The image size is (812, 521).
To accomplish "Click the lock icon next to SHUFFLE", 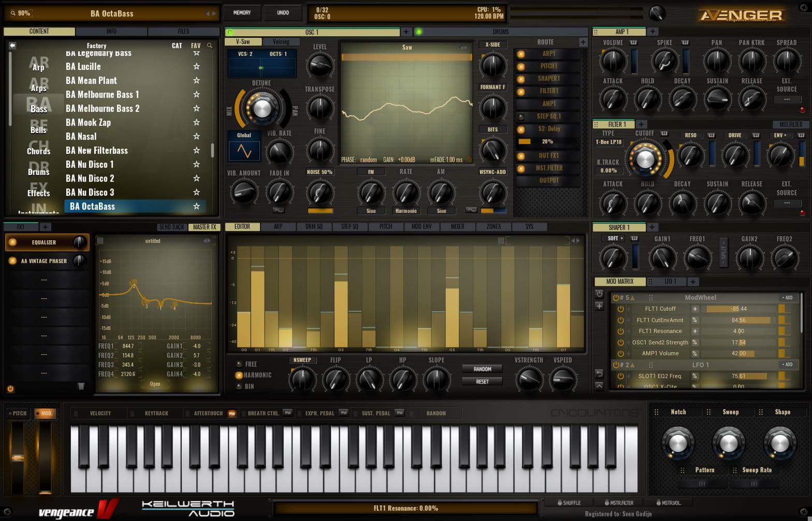I will click(x=560, y=502).
